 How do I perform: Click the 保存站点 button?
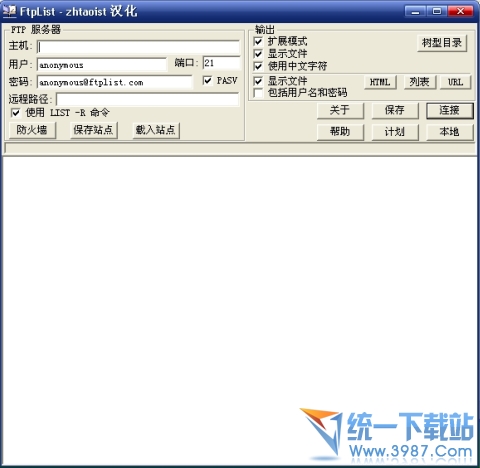93,130
